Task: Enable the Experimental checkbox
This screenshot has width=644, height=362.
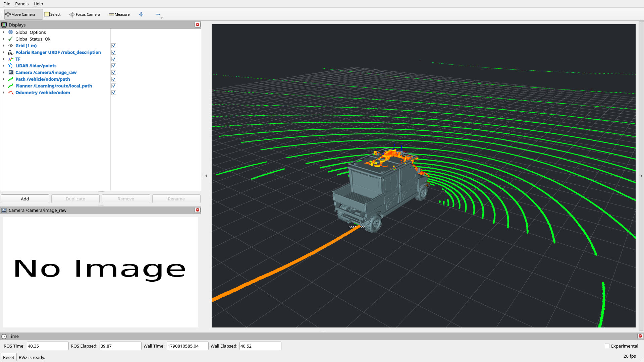Action: [607, 346]
